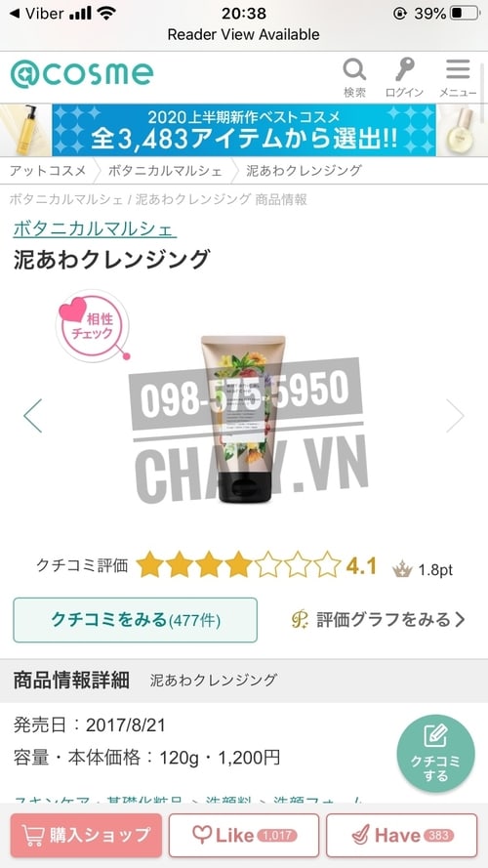Show previous product image with left arrow
Image resolution: width=488 pixels, height=868 pixels.
(32, 416)
